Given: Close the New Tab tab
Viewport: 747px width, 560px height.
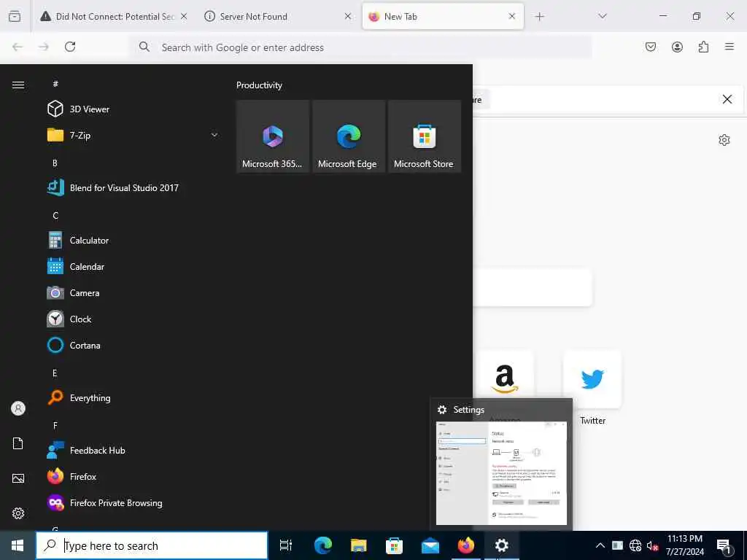Looking at the screenshot, I should point(511,16).
